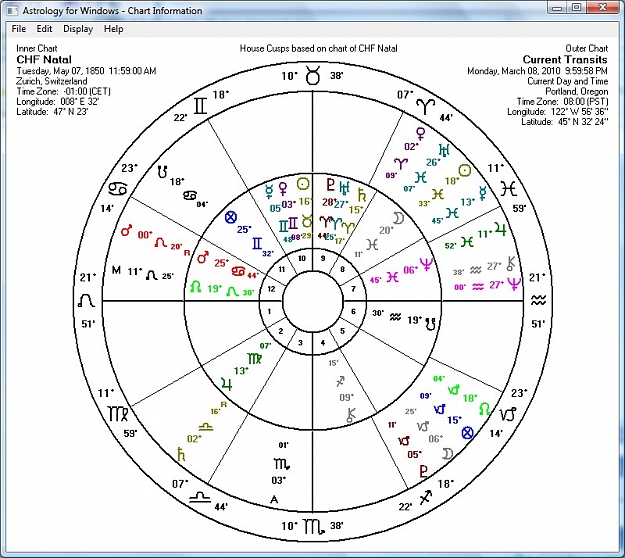Click "Portland, Oregon" location text
Screen dimensions: 625x558
click(576, 91)
